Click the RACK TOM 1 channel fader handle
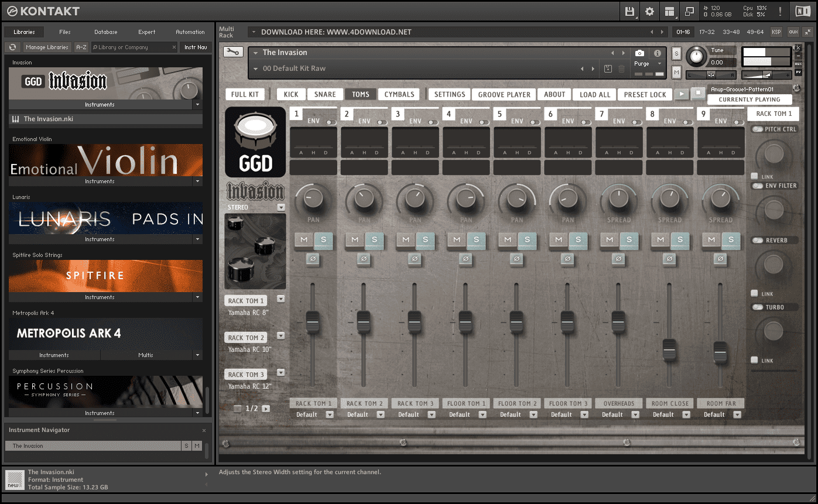818x504 pixels. pyautogui.click(x=313, y=323)
